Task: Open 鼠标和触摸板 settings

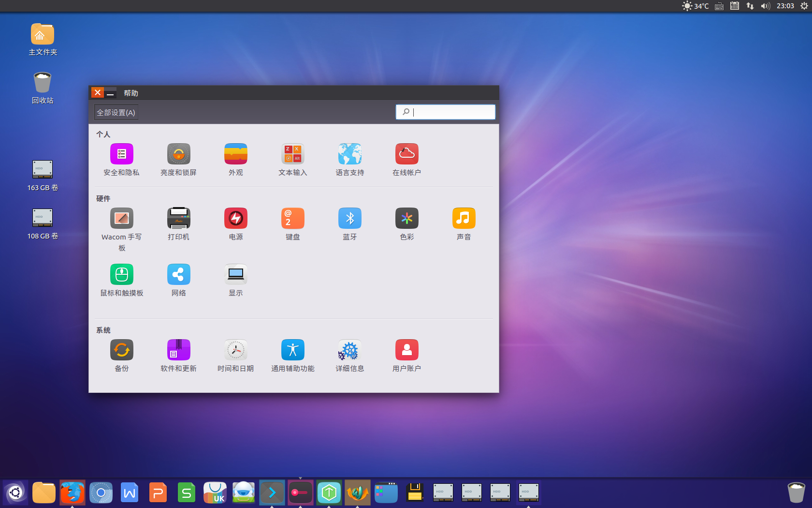Action: pos(122,280)
